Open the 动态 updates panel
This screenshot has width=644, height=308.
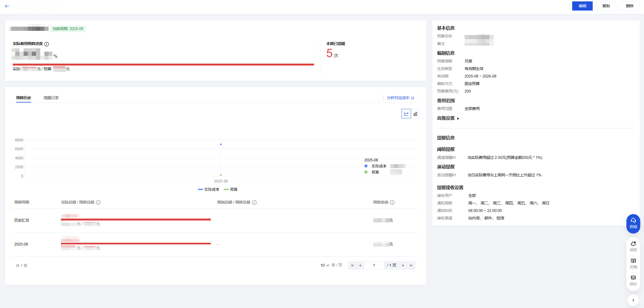click(x=633, y=246)
